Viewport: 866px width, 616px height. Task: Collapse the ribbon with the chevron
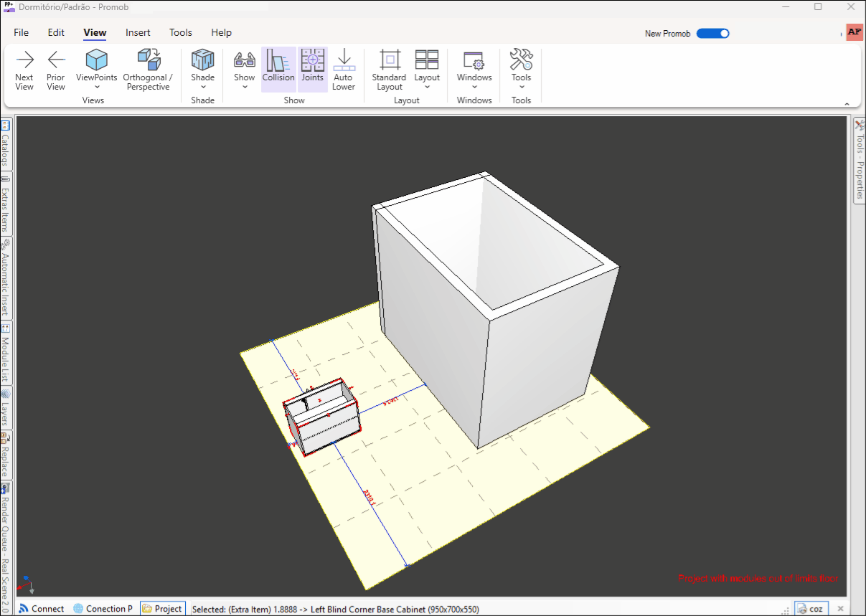click(847, 103)
